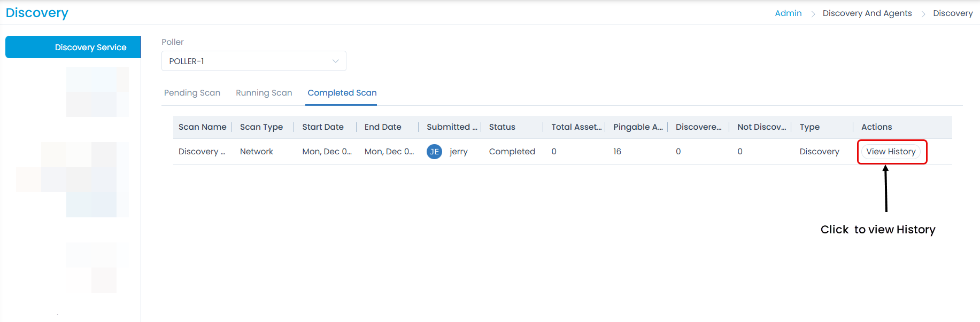Viewport: 980px width, 322px height.
Task: Click the JE user avatar icon
Action: pos(434,152)
